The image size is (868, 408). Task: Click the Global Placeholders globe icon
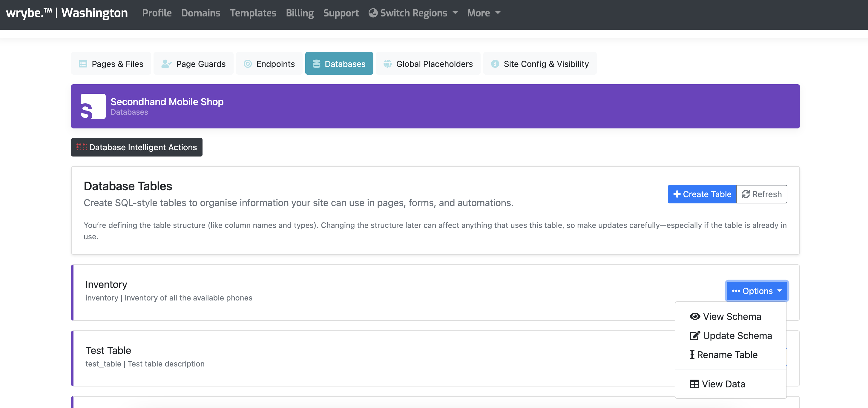[388, 63]
